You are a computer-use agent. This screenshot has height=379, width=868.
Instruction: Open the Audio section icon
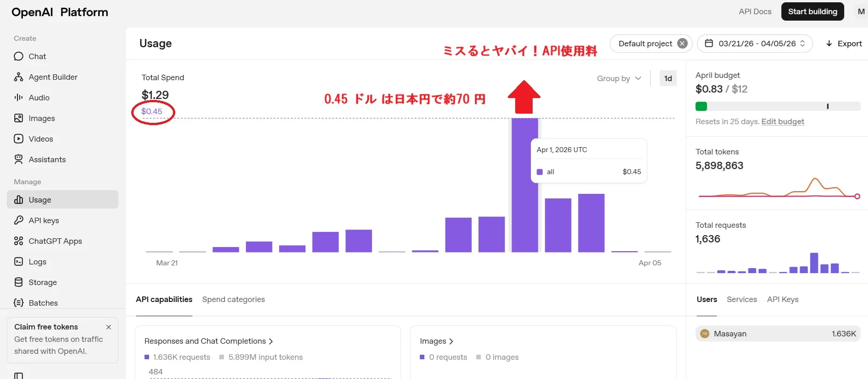[x=18, y=98]
